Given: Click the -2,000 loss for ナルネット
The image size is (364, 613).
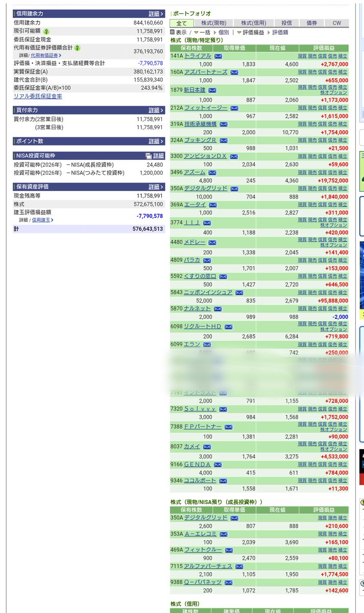Looking at the screenshot, I should coord(340,317).
